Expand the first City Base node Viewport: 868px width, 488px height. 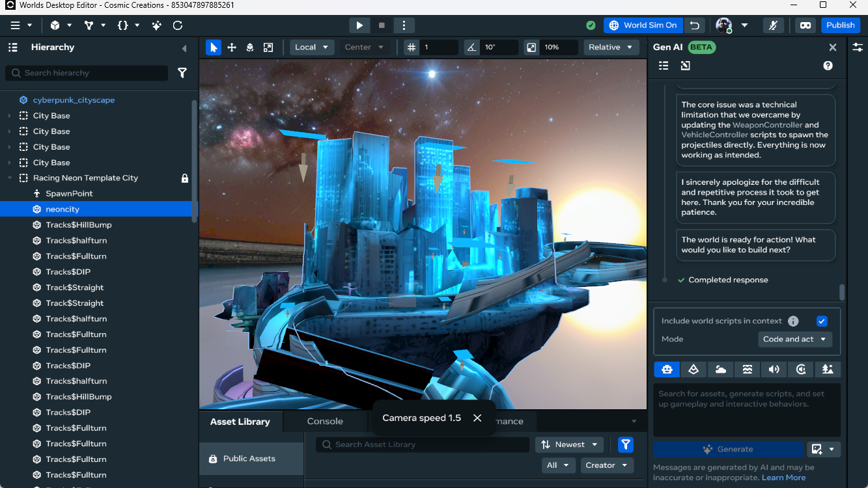[9, 116]
